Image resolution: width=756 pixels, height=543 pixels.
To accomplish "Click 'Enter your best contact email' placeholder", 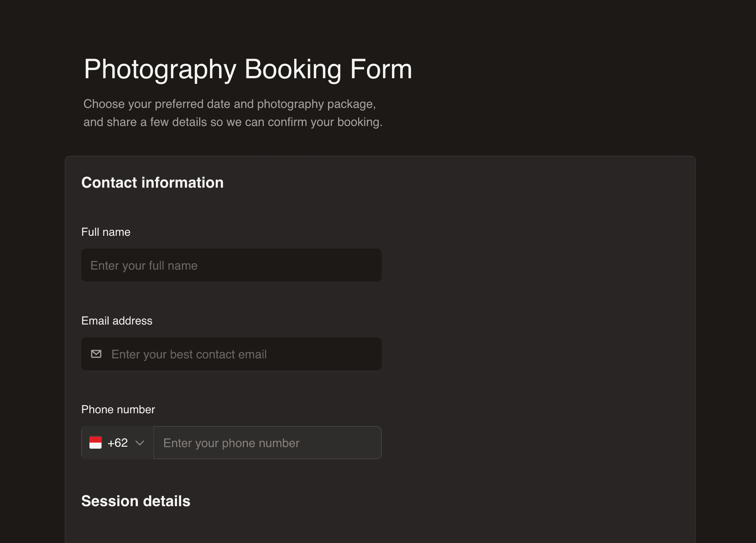I will click(x=189, y=354).
